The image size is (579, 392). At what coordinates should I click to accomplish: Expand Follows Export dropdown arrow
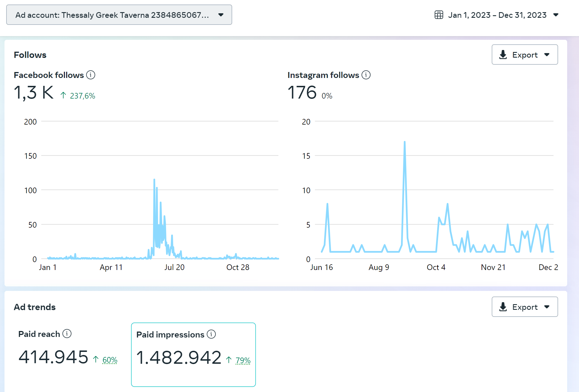coord(547,55)
